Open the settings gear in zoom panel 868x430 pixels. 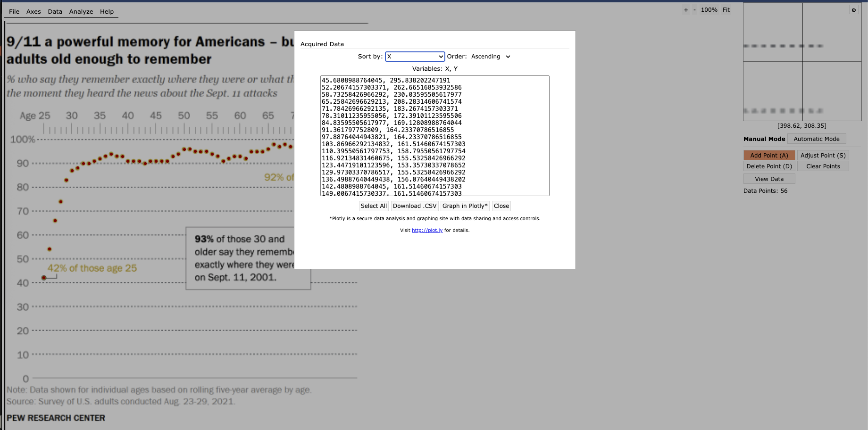click(853, 10)
